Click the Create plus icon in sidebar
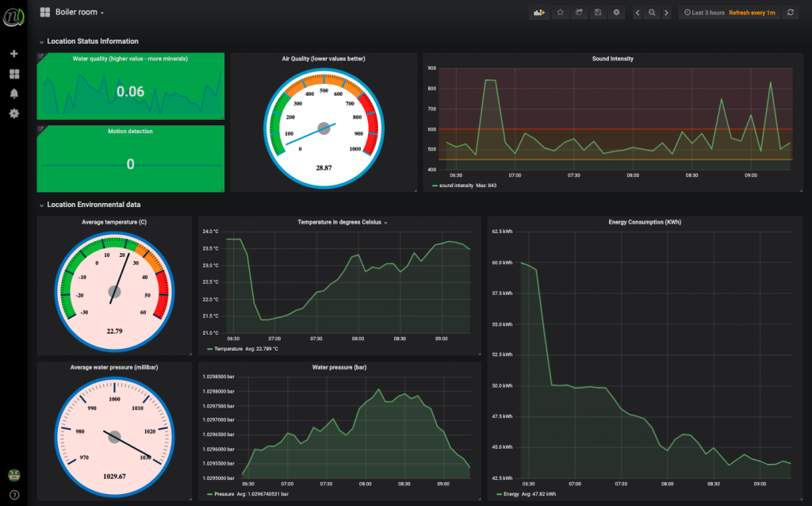The width and height of the screenshot is (812, 506). click(x=13, y=54)
